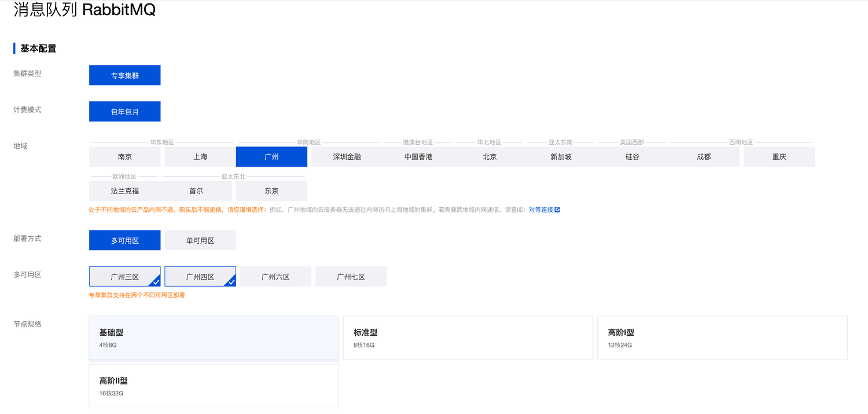868x414 pixels.
Task: Choose the 标准型 8核16G node spec
Action: click(x=468, y=338)
